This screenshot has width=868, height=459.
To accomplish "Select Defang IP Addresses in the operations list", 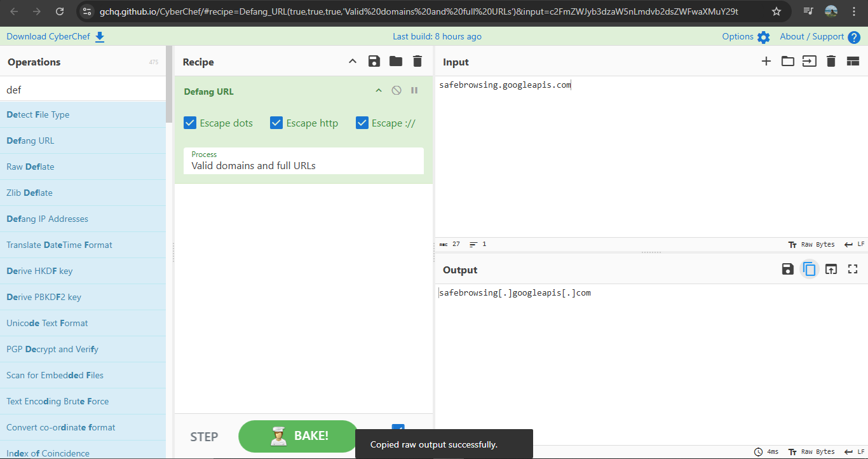I will pyautogui.click(x=83, y=219).
